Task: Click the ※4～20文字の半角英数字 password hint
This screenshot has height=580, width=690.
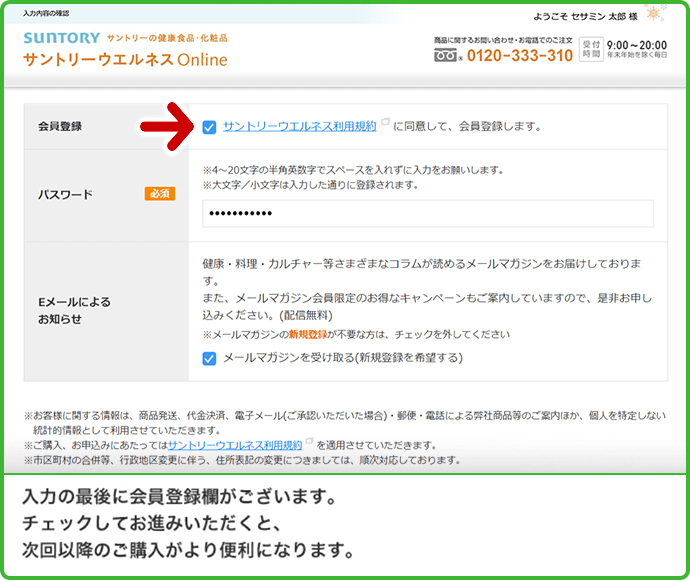Action: (353, 170)
